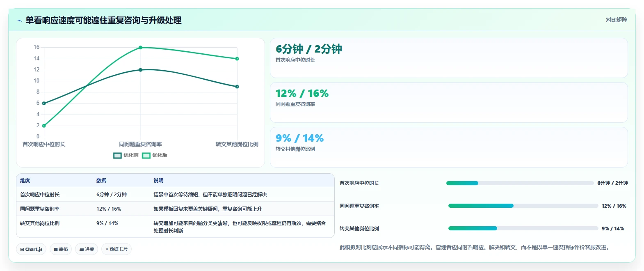Click the 对比矩阵 label in the header
The image size is (644, 271).
click(616, 20)
